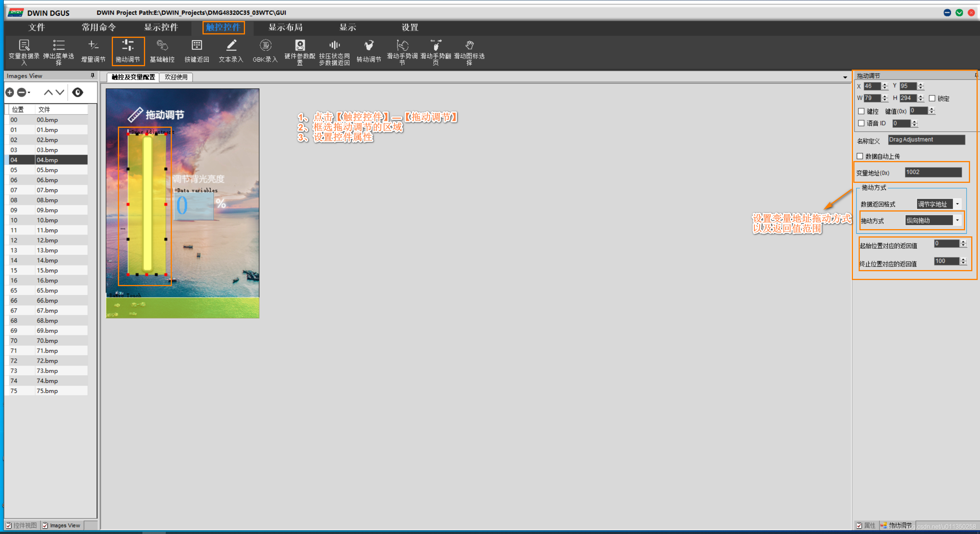This screenshot has width=980, height=534.
Task: Select 10.bmp in the image list
Action: coord(47,220)
